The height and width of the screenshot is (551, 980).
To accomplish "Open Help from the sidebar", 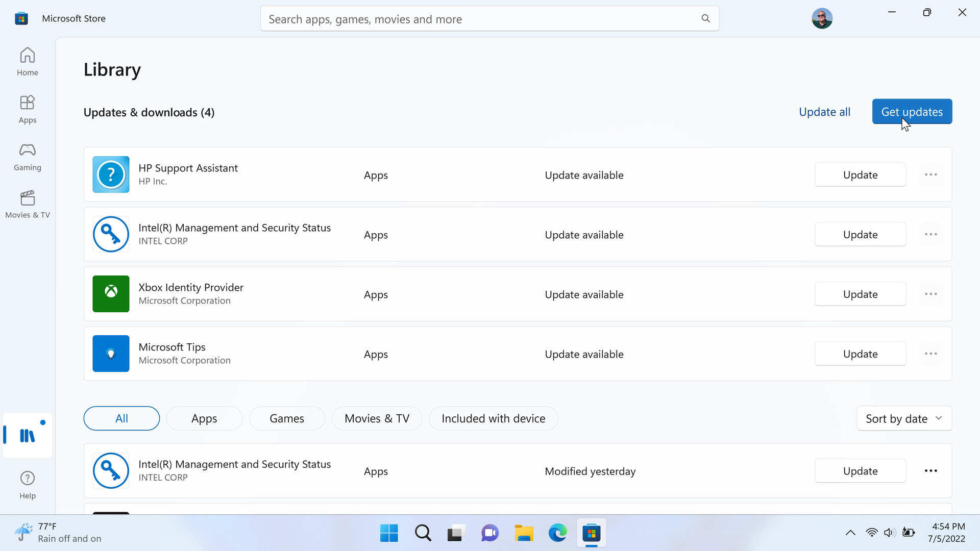I will (28, 485).
